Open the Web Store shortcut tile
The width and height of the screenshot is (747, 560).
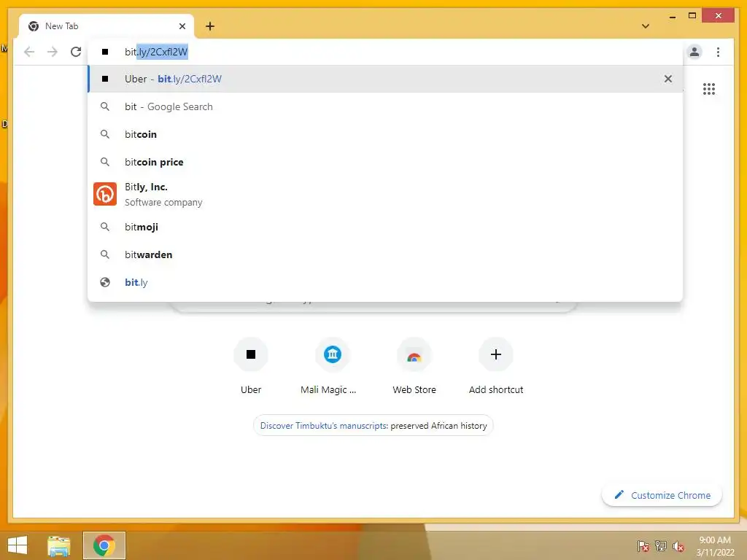[x=414, y=366]
